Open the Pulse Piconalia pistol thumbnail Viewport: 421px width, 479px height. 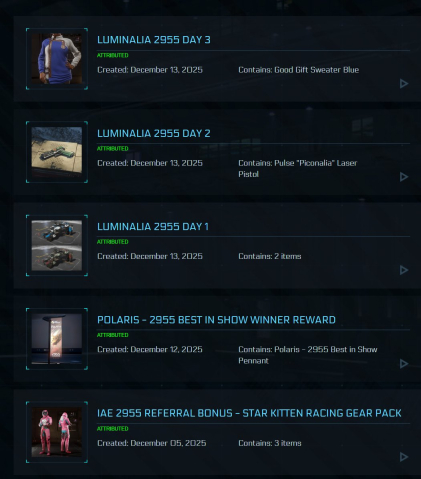point(57,152)
